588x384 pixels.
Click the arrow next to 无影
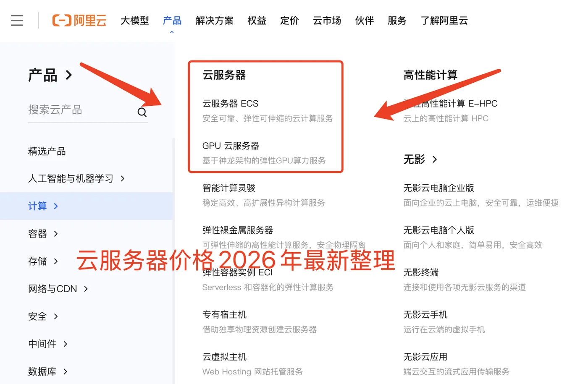(x=435, y=159)
